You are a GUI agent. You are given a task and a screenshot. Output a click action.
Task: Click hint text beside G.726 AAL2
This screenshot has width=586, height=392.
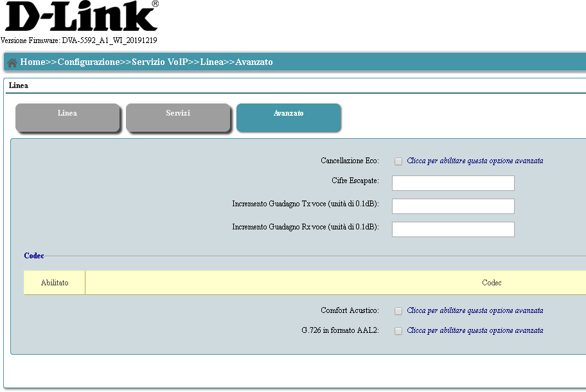(x=475, y=330)
